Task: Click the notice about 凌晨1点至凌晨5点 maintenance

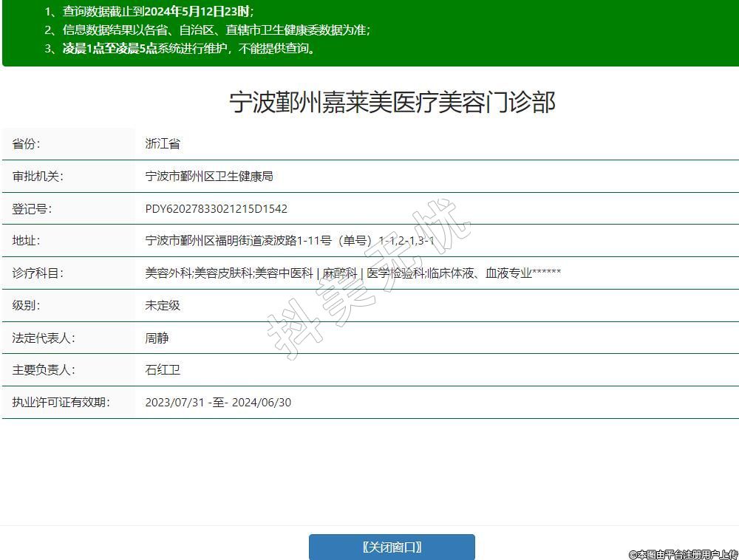Action: (x=188, y=49)
